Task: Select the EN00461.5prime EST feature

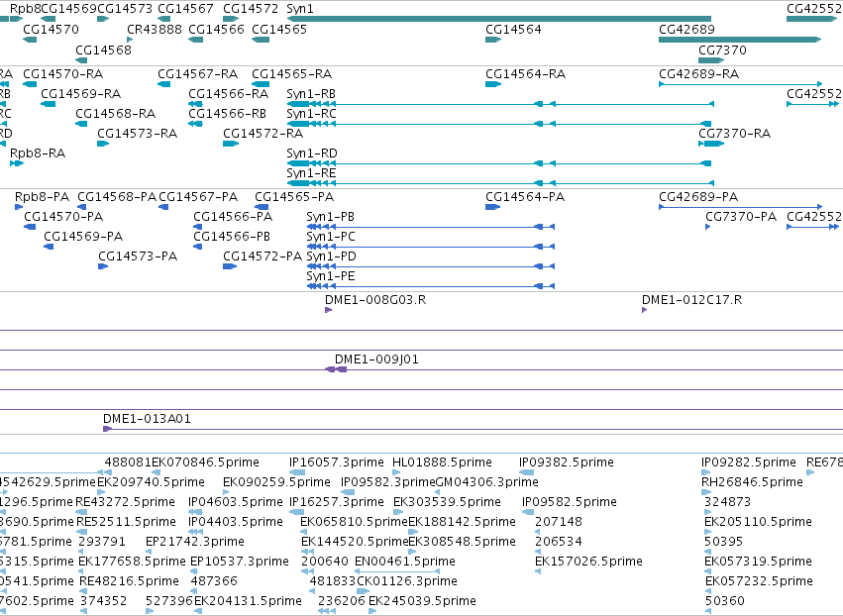Action: coord(397,571)
